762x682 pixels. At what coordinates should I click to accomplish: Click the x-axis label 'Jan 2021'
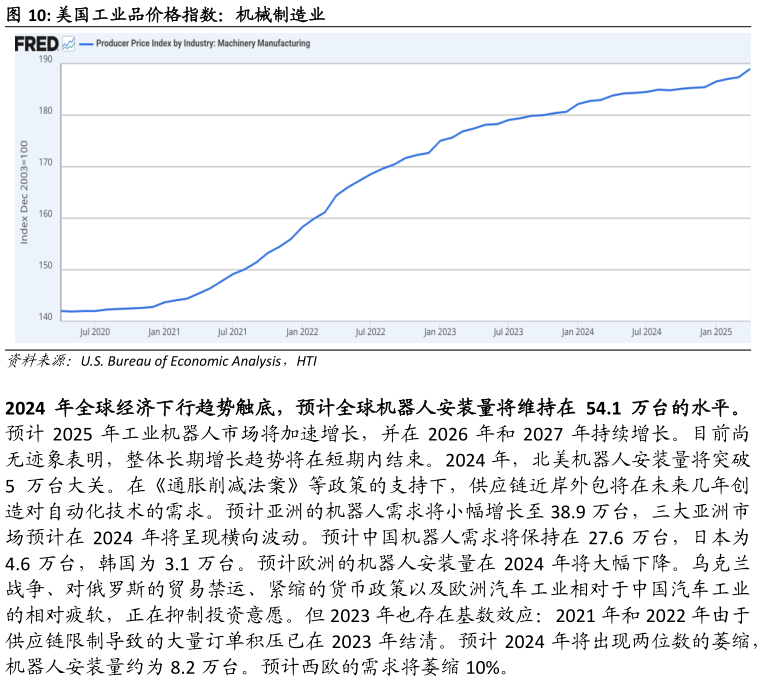pos(164,332)
